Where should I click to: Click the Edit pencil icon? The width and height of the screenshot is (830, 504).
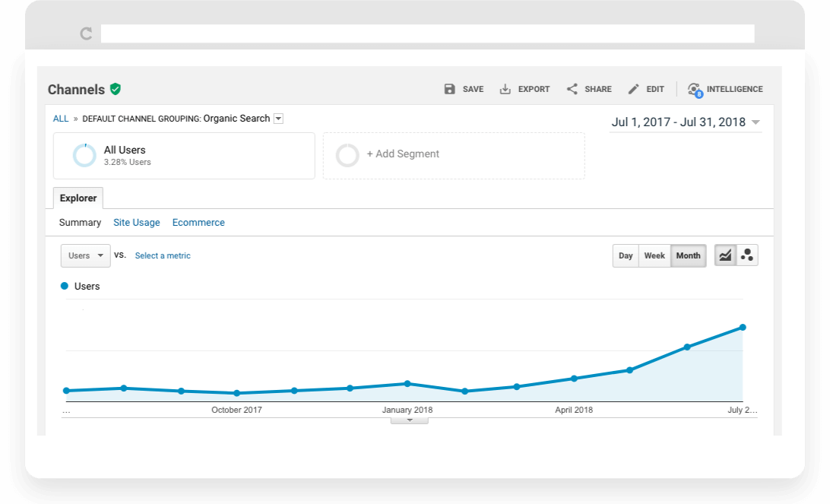[633, 89]
